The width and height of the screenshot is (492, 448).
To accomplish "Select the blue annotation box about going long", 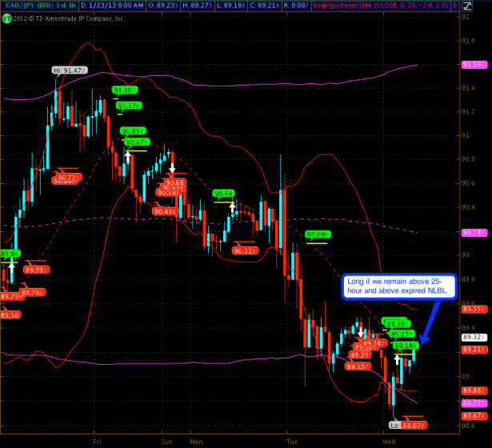I will click(398, 286).
